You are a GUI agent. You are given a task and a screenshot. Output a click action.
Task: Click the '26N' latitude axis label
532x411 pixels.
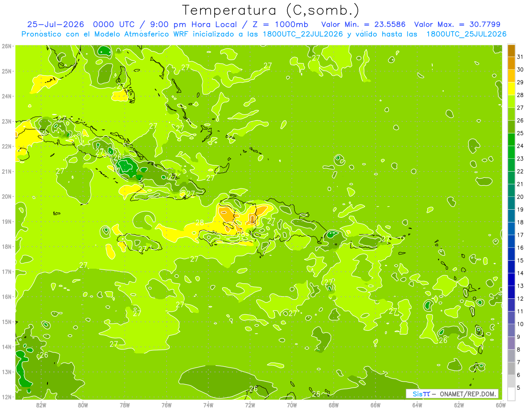[x=6, y=46]
